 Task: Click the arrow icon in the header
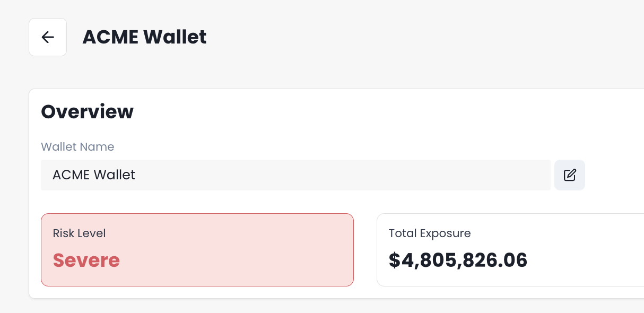pyautogui.click(x=48, y=37)
